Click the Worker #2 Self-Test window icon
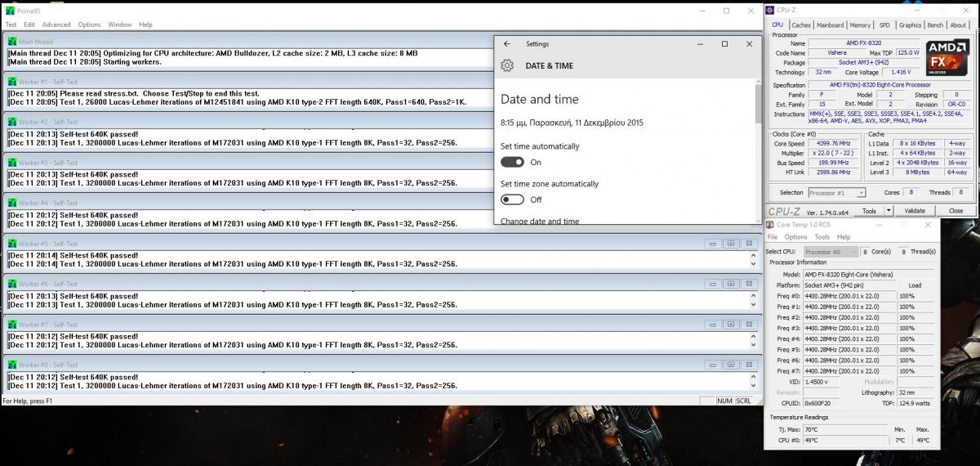The image size is (980, 466). click(x=12, y=122)
